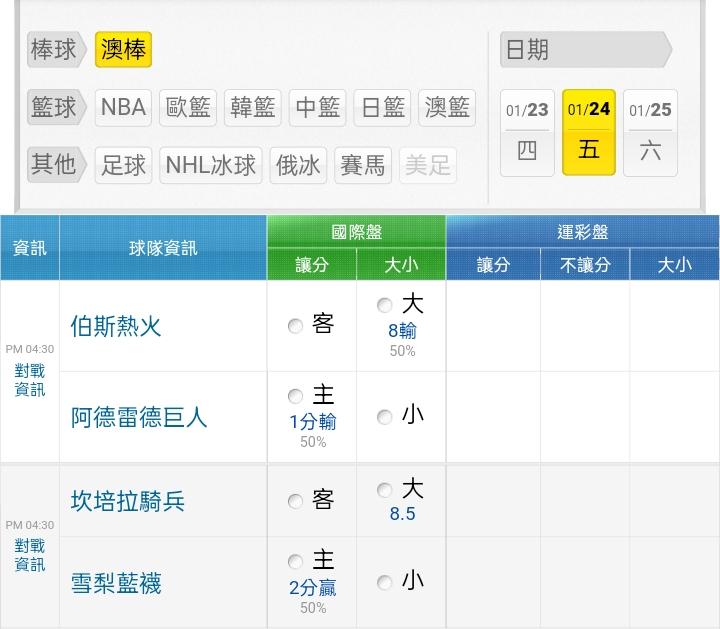
Task: Open NHL冰球 games
Action: [x=211, y=165]
